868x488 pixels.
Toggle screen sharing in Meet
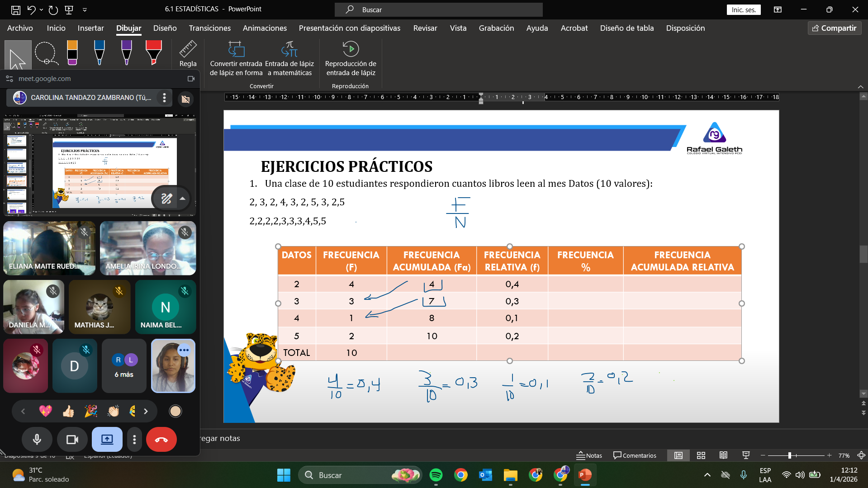click(107, 439)
